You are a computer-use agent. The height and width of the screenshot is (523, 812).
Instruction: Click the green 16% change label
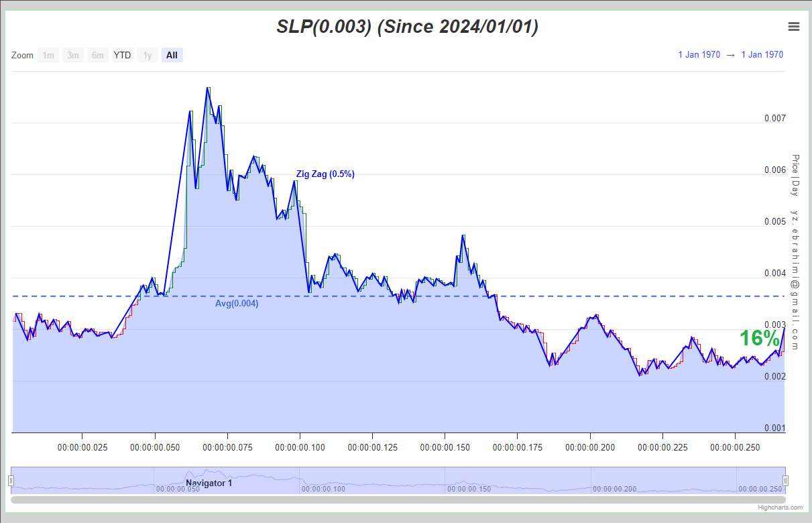click(760, 339)
